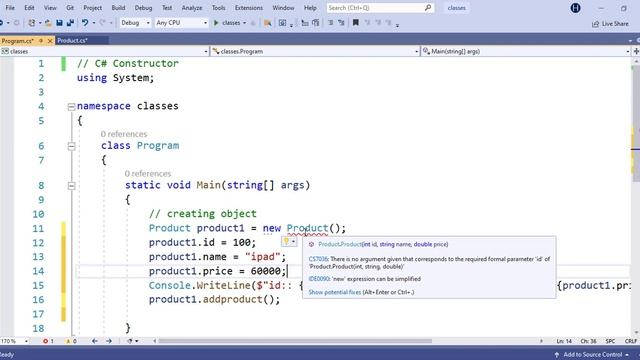The image size is (640, 360).
Task: Collapse the Main method block
Action: [71, 186]
